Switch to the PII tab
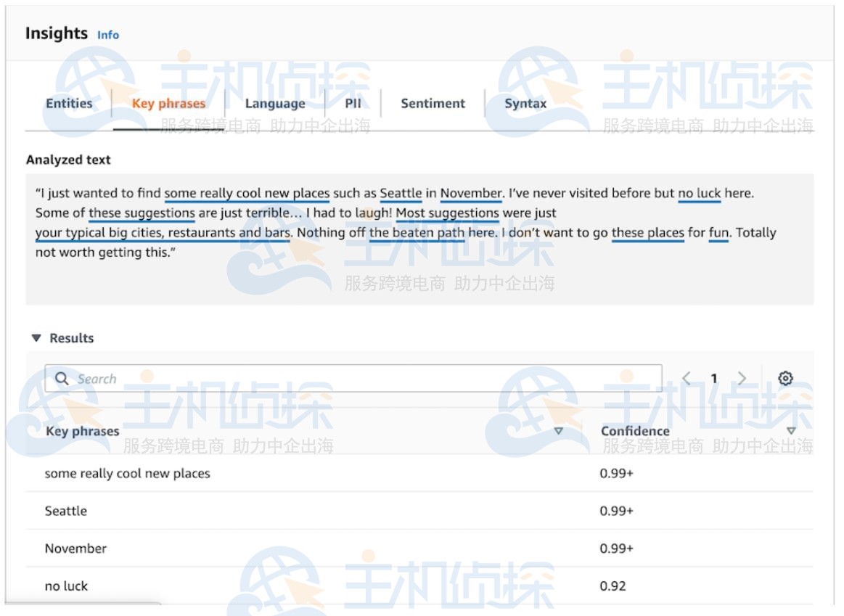 coord(353,103)
